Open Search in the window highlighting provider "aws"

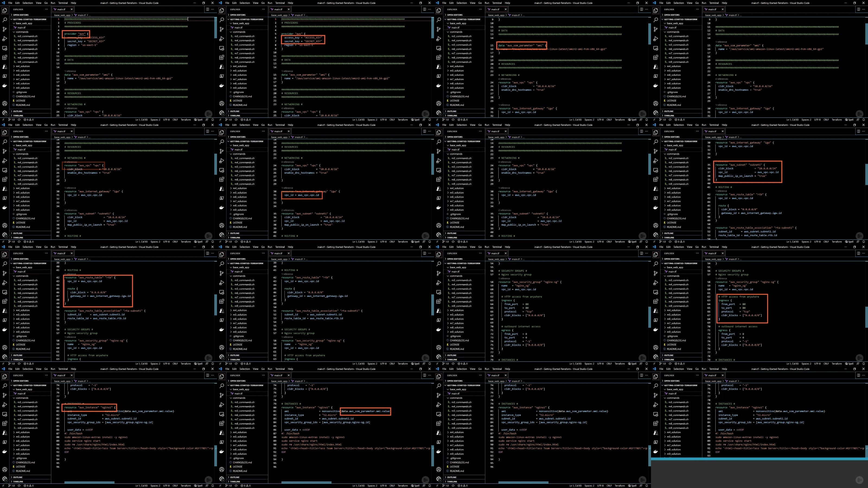click(x=5, y=20)
